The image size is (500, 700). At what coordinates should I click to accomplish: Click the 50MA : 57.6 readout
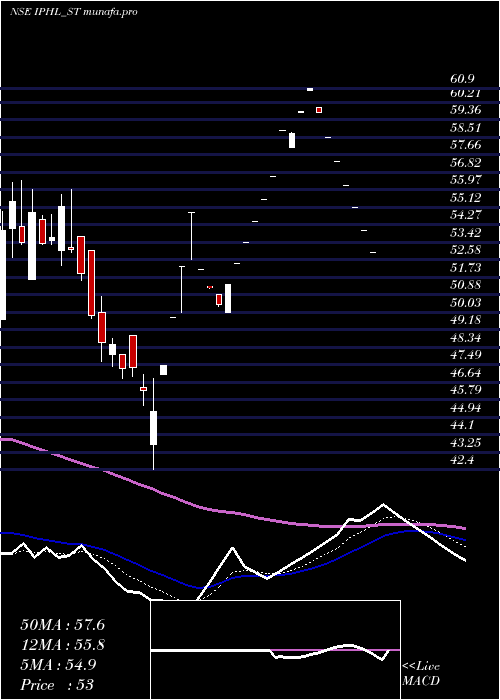pos(62,625)
